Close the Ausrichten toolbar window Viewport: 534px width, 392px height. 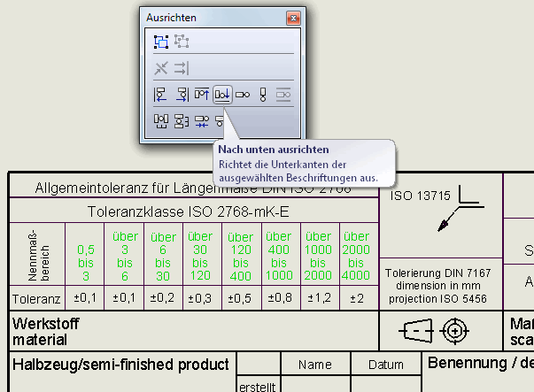(x=293, y=18)
